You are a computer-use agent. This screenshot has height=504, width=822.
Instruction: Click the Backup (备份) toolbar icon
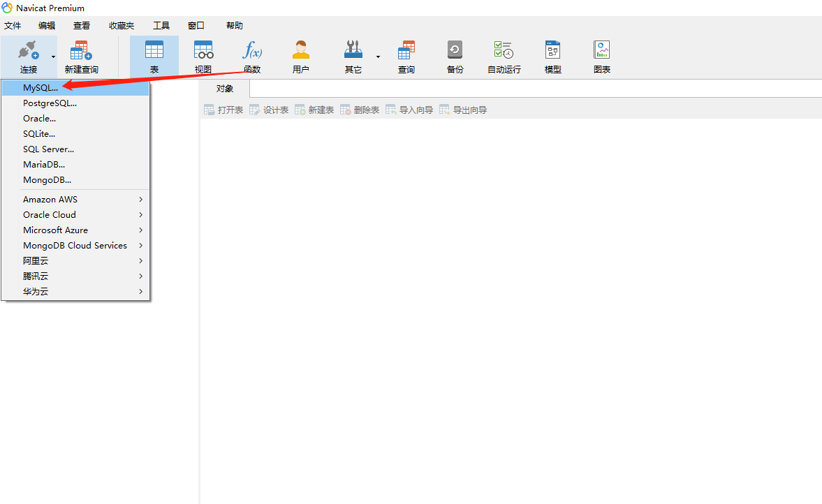point(455,57)
